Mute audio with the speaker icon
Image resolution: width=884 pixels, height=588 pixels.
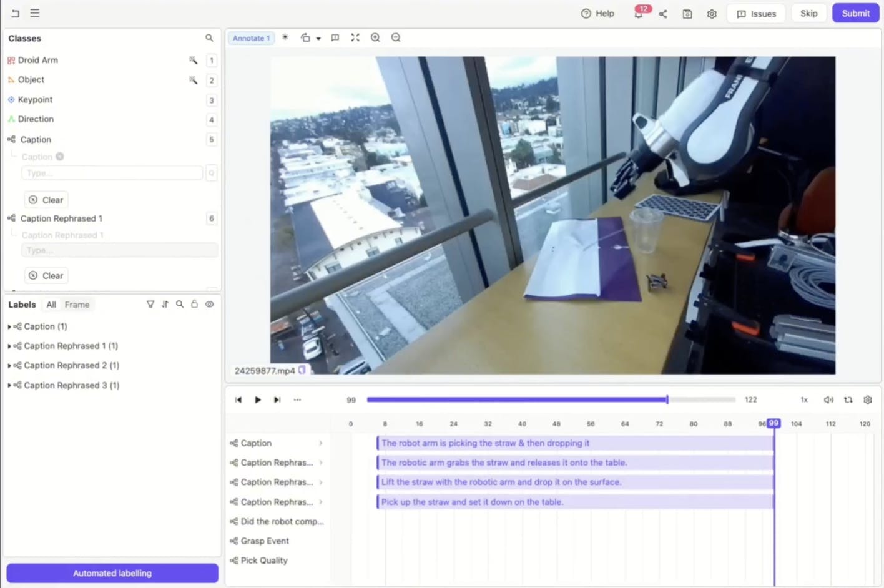click(x=828, y=399)
